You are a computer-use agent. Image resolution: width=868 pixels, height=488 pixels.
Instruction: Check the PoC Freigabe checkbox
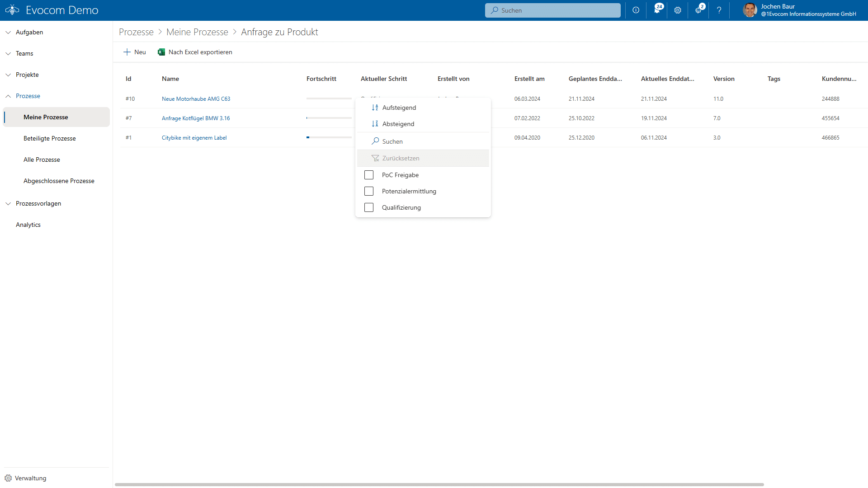pos(369,175)
